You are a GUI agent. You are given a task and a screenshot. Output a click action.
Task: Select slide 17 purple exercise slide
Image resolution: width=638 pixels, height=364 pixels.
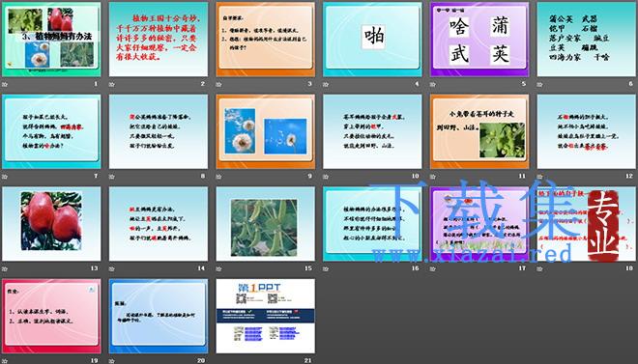(479, 224)
